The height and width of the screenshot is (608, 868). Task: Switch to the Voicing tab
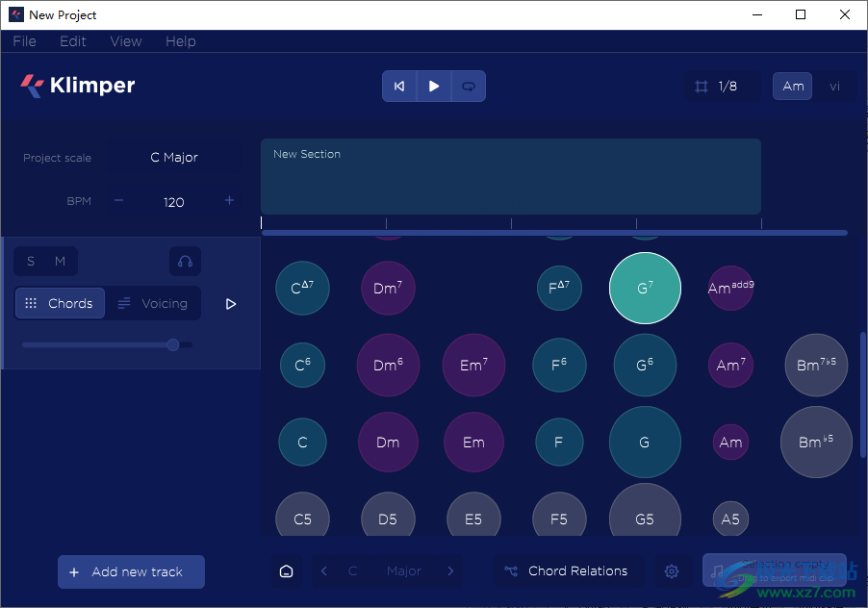(x=153, y=304)
